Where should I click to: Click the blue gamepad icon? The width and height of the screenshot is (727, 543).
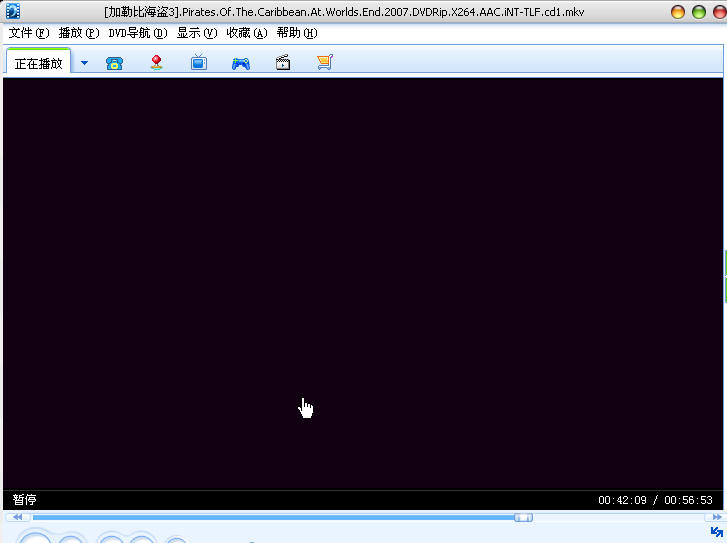241,63
